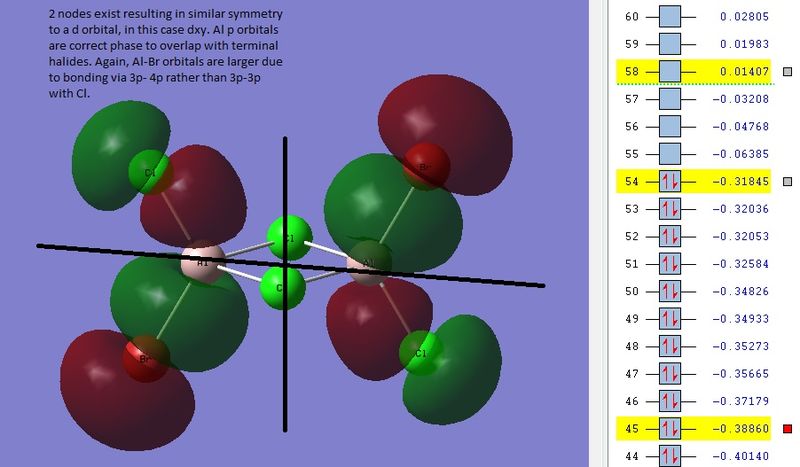The image size is (800, 467).
Task: Click orbital number label 51
Action: pyautogui.click(x=632, y=264)
